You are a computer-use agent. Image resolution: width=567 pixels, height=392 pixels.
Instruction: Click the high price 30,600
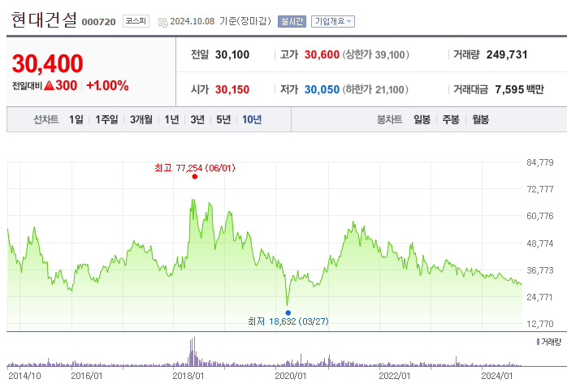pos(322,55)
